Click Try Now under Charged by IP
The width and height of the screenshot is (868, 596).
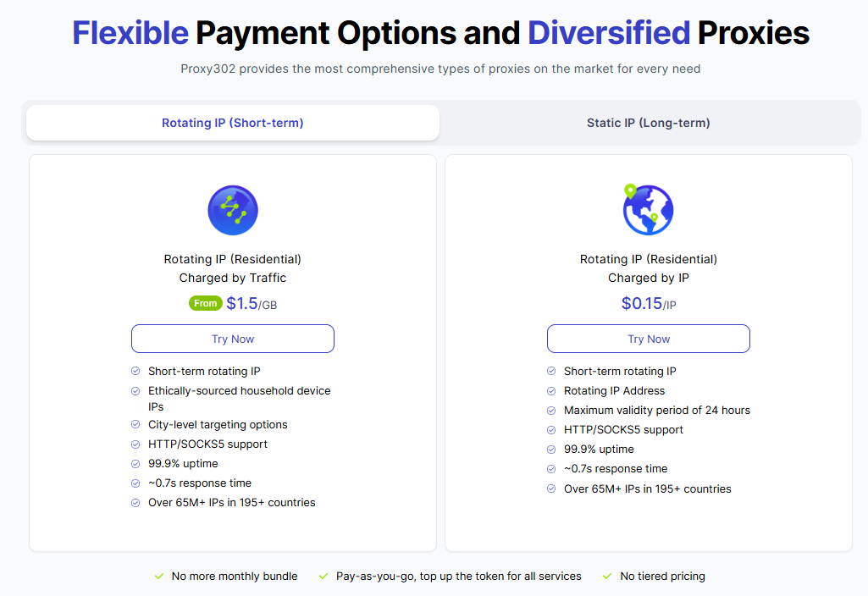click(648, 339)
